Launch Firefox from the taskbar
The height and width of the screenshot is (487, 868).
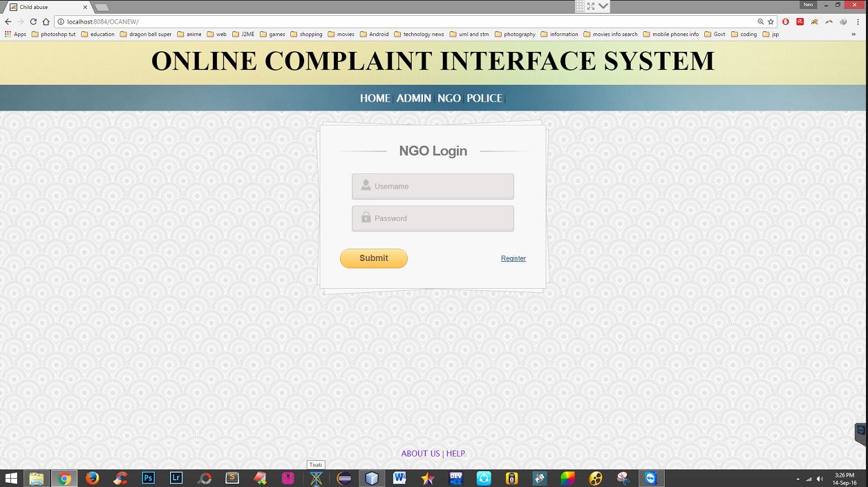(x=93, y=478)
